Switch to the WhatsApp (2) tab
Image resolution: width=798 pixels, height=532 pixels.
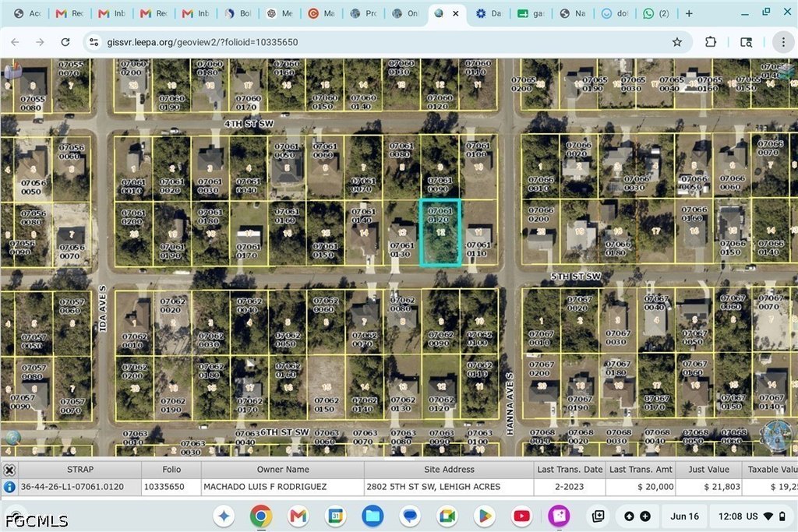click(x=656, y=14)
